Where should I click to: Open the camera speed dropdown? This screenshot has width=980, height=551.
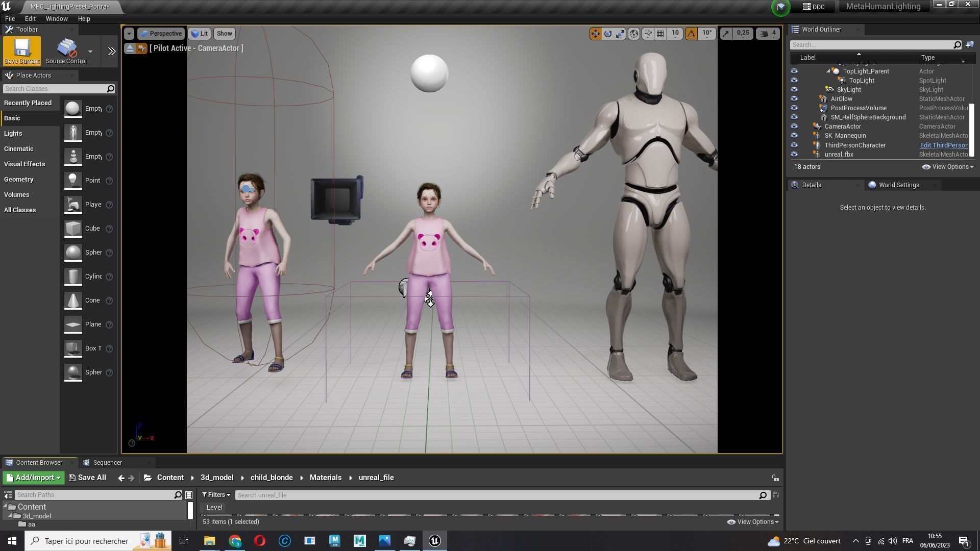(x=768, y=34)
